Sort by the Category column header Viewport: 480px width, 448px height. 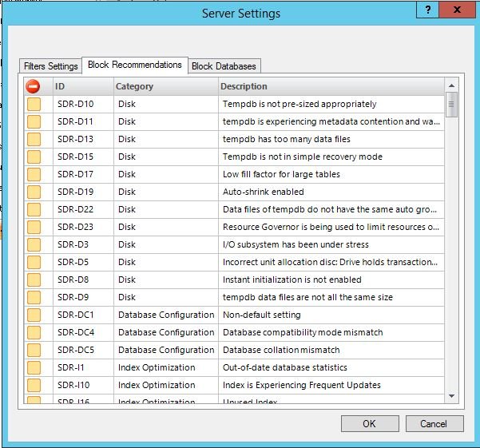pyautogui.click(x=166, y=86)
